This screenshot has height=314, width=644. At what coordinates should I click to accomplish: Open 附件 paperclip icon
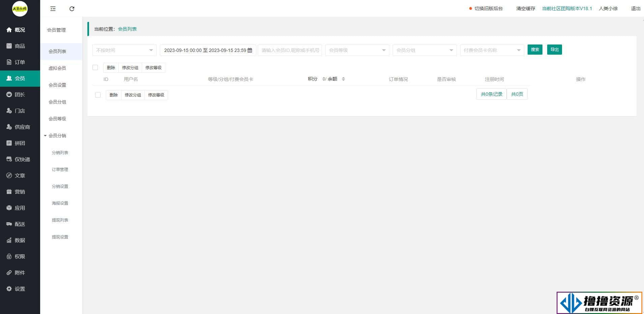(9, 273)
